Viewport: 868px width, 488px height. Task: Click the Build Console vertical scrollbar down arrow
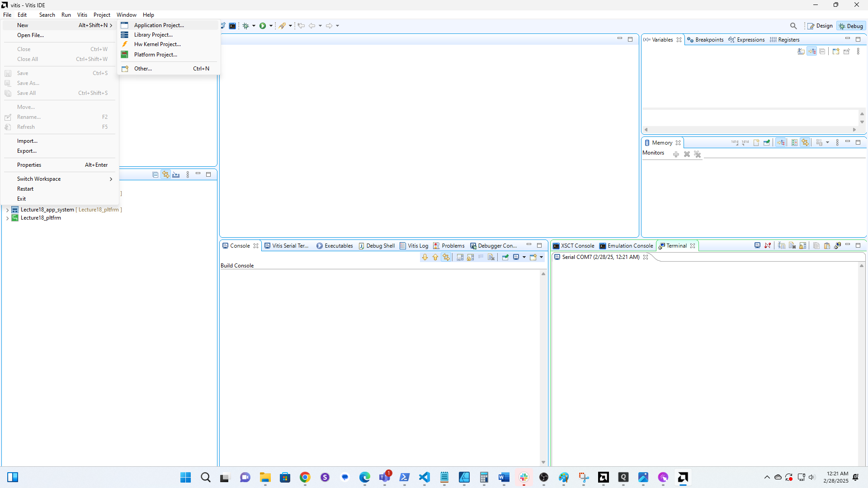[543, 462]
